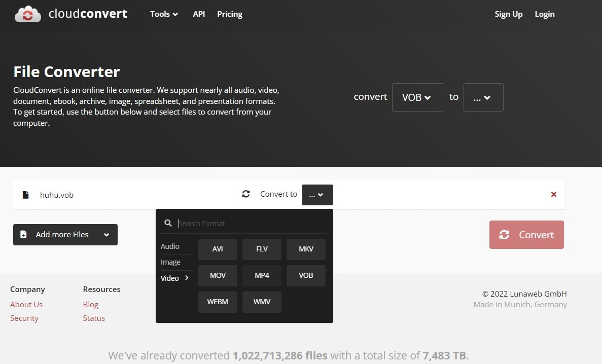Screen dimensions: 602x364
Task: Click the huhu.vob file name
Action: [x=56, y=195]
